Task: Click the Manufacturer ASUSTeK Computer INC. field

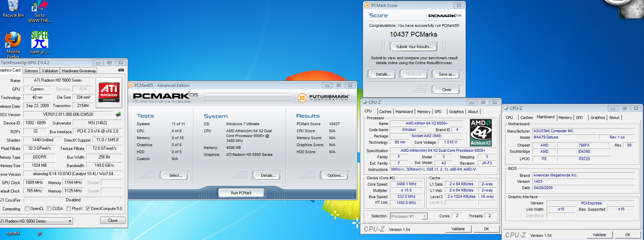Action: coord(584,131)
